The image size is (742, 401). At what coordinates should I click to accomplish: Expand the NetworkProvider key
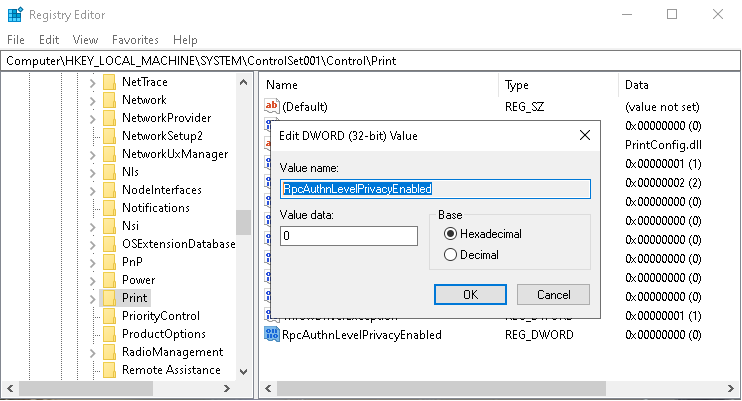92,119
